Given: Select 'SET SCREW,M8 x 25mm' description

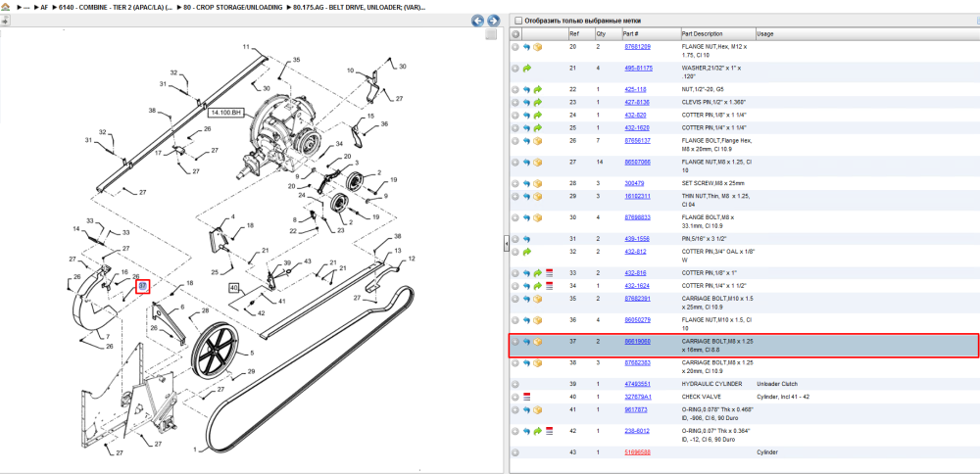Looking at the screenshot, I should [x=713, y=183].
